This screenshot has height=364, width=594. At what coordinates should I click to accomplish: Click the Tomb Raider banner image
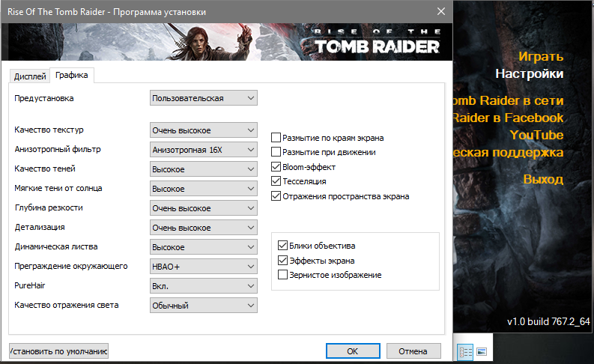[226, 42]
